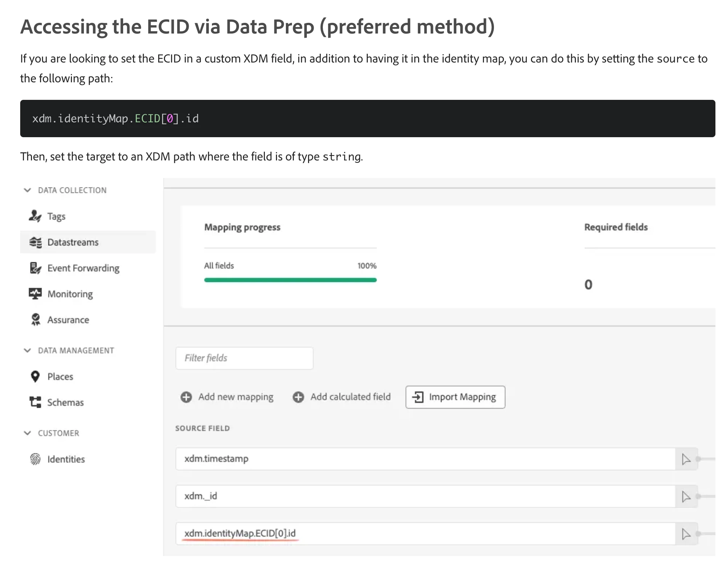Focus the Filter fields input box
728x564 pixels.
(244, 358)
